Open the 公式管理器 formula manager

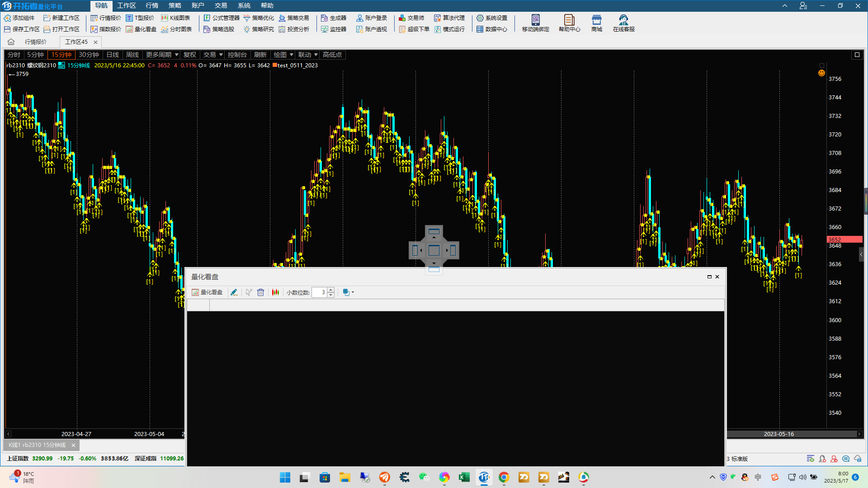tap(222, 18)
